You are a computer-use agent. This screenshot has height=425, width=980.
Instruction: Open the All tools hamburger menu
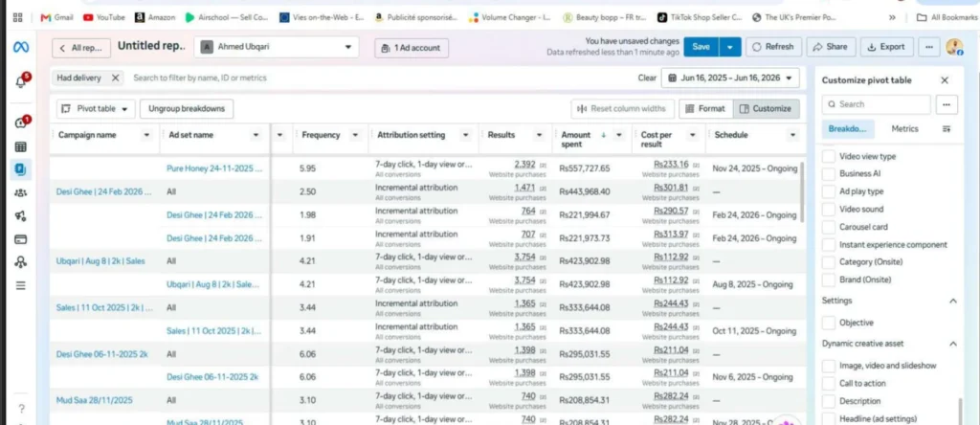pos(21,285)
